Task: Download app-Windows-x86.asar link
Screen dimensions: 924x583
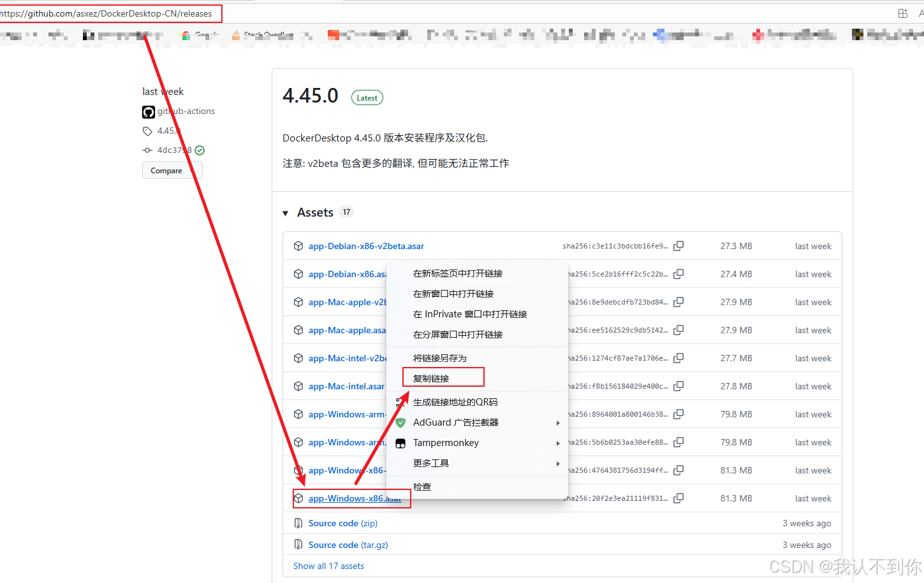Action: click(355, 498)
